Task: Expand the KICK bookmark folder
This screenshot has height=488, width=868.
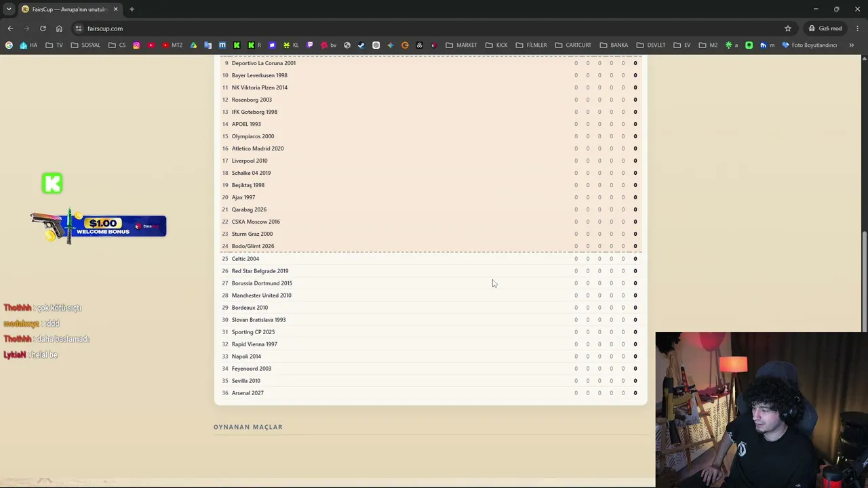Action: tap(496, 45)
